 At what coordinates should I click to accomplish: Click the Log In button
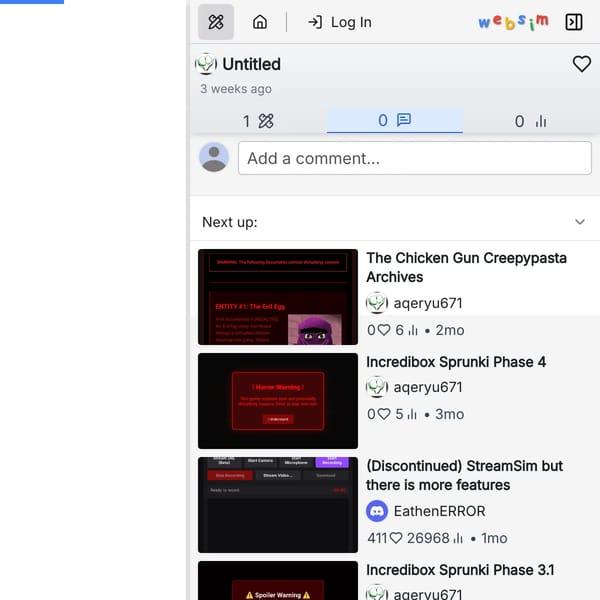(339, 22)
